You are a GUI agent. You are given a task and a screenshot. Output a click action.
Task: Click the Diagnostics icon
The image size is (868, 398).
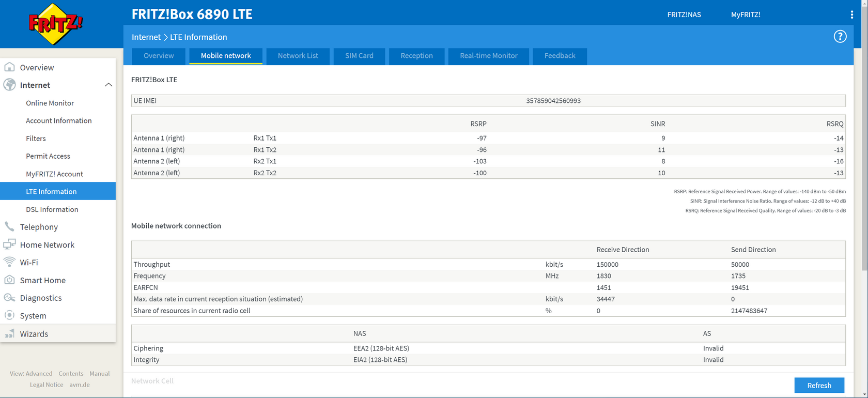click(x=9, y=298)
